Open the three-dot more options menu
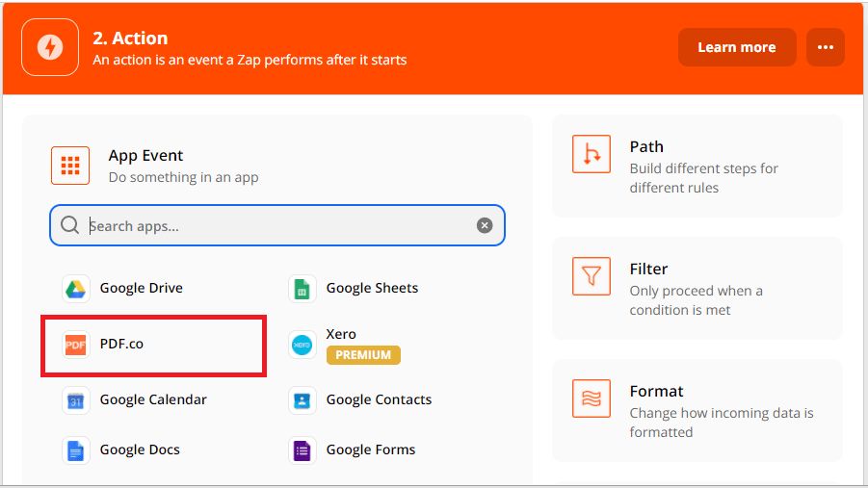The width and height of the screenshot is (868, 488). (825, 47)
